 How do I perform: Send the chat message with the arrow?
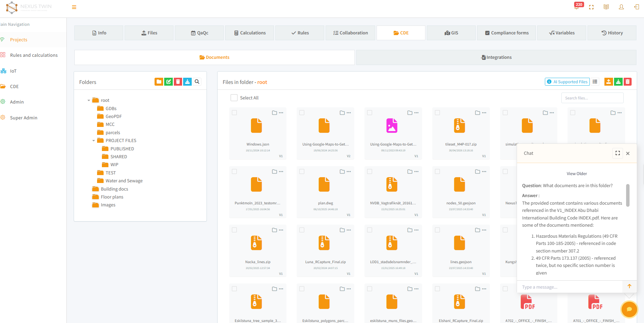pos(629,286)
